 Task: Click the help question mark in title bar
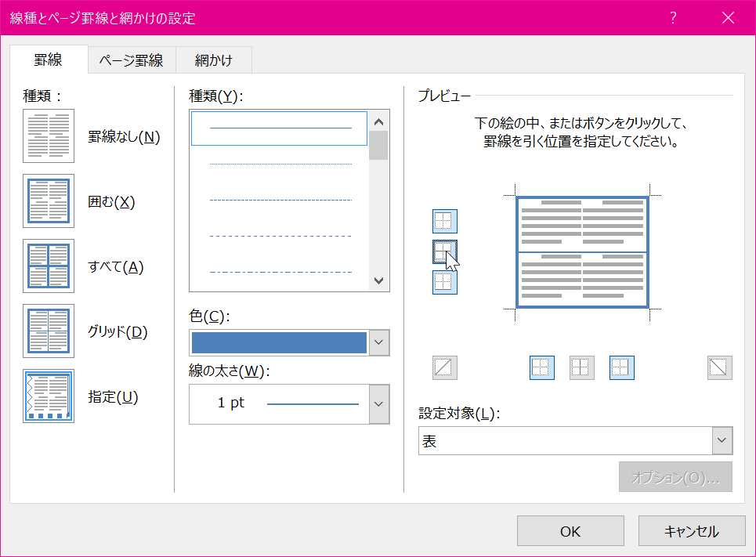(673, 18)
